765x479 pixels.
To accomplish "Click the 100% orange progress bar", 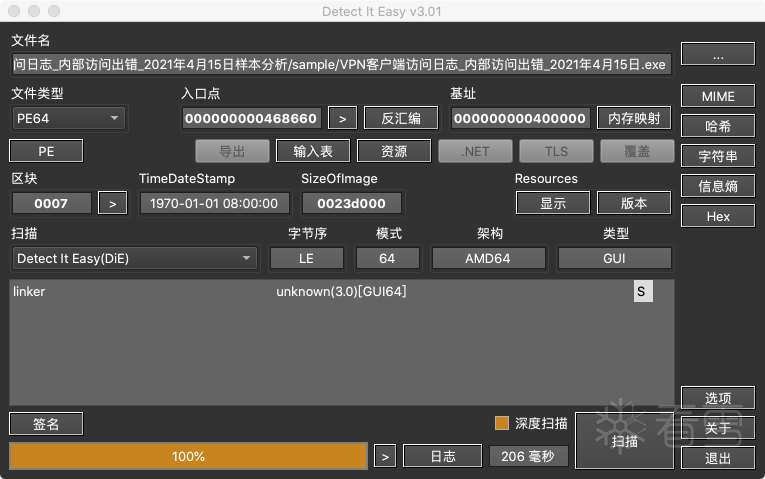I will click(x=188, y=456).
